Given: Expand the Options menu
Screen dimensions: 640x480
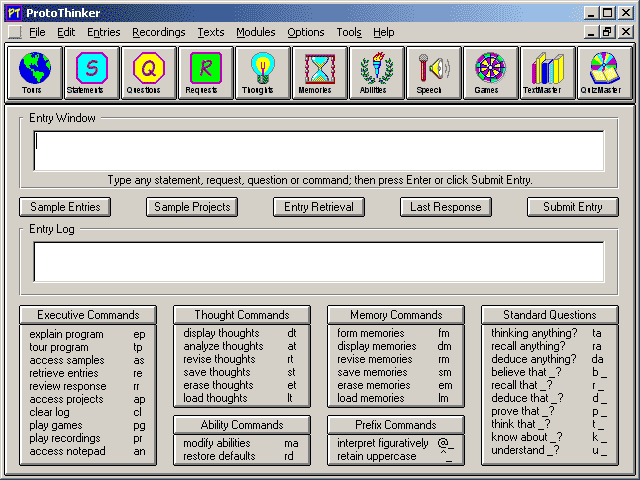Looking at the screenshot, I should pos(305,32).
